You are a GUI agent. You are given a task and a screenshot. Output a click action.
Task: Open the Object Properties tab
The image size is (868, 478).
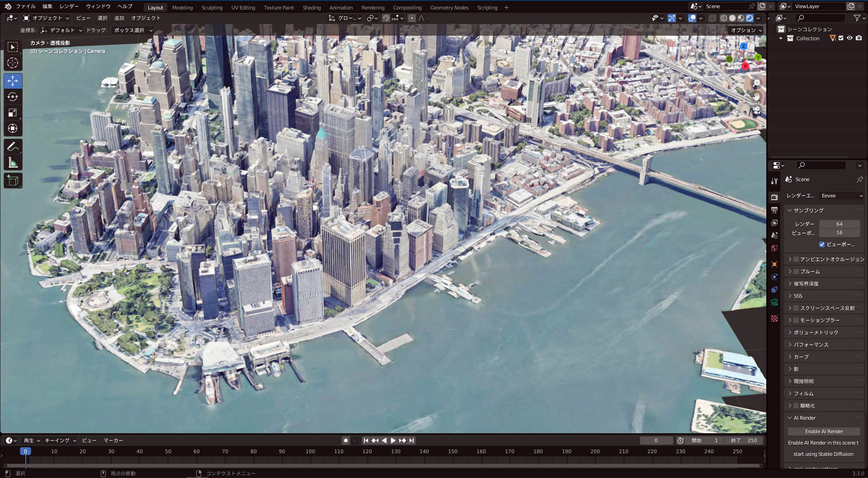774,264
